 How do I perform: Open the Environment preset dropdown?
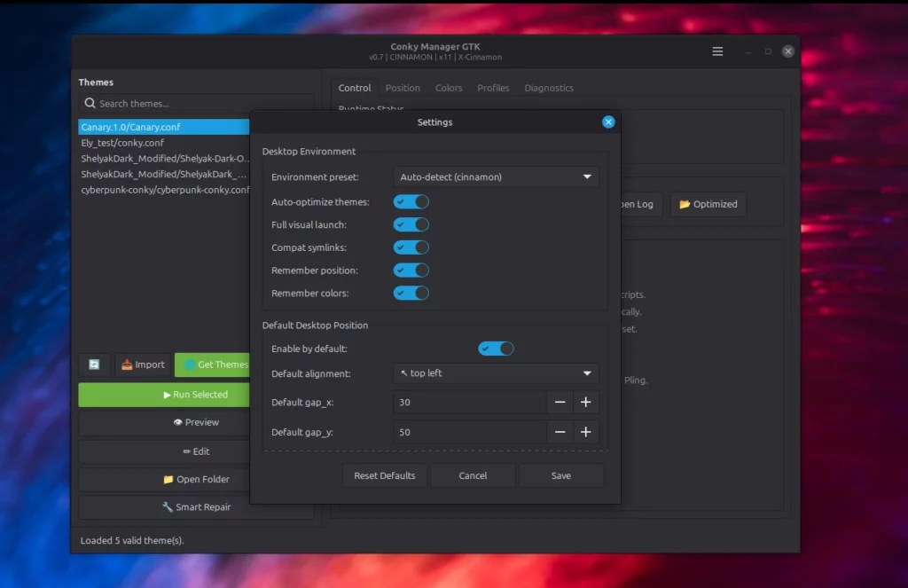click(x=496, y=176)
